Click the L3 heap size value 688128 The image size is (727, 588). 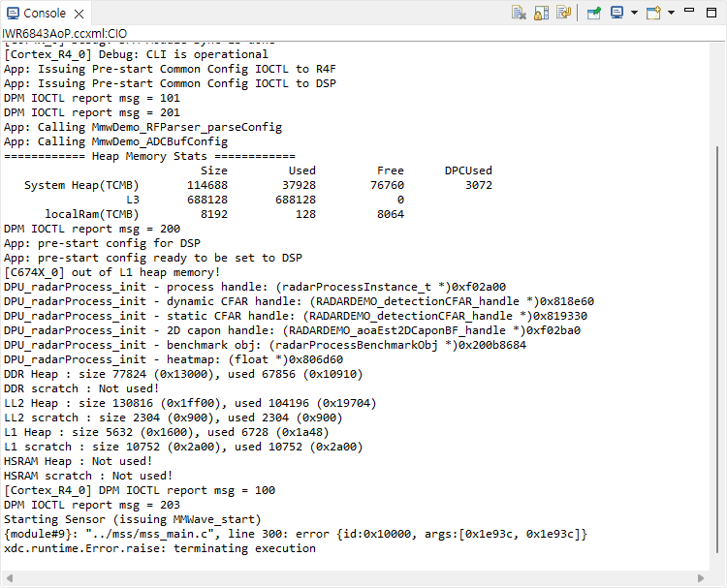tap(207, 200)
